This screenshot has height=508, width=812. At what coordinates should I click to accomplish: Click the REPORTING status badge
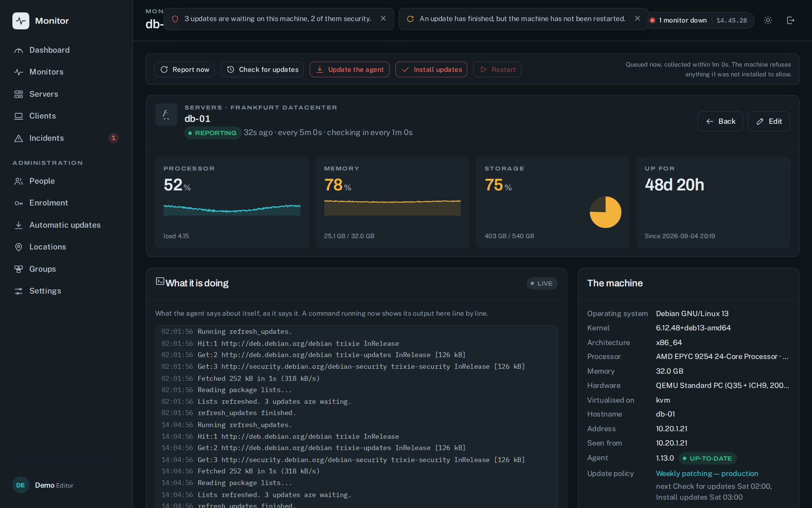tap(212, 133)
